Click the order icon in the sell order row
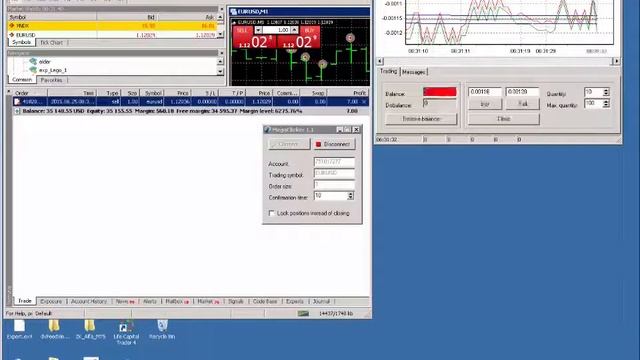 tap(17, 102)
